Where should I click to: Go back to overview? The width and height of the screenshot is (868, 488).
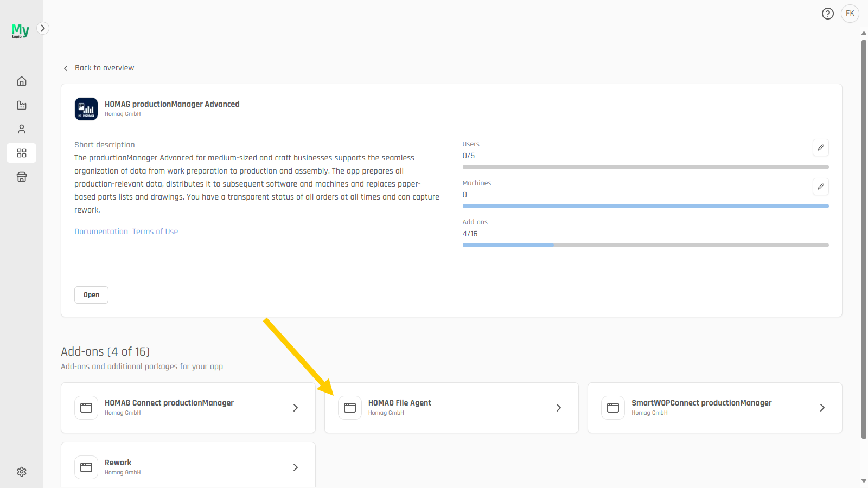(x=104, y=68)
